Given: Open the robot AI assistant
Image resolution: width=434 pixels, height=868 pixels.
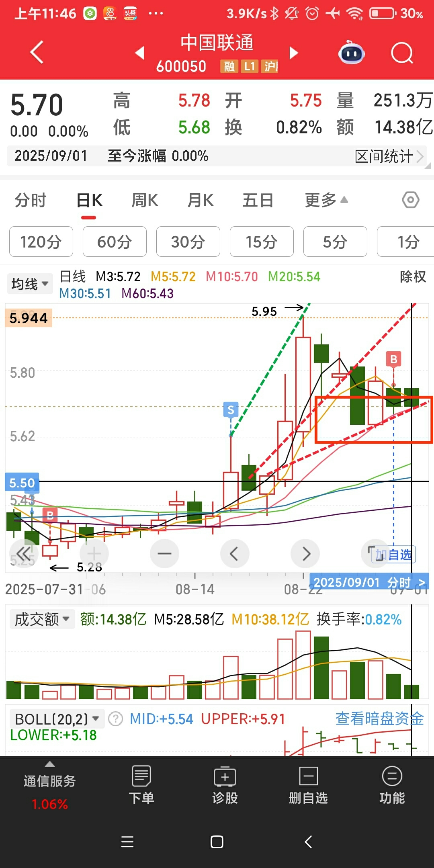Looking at the screenshot, I should [352, 53].
